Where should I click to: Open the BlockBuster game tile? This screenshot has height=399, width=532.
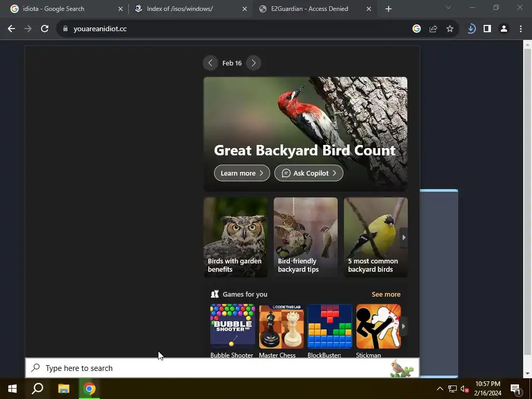(x=330, y=331)
